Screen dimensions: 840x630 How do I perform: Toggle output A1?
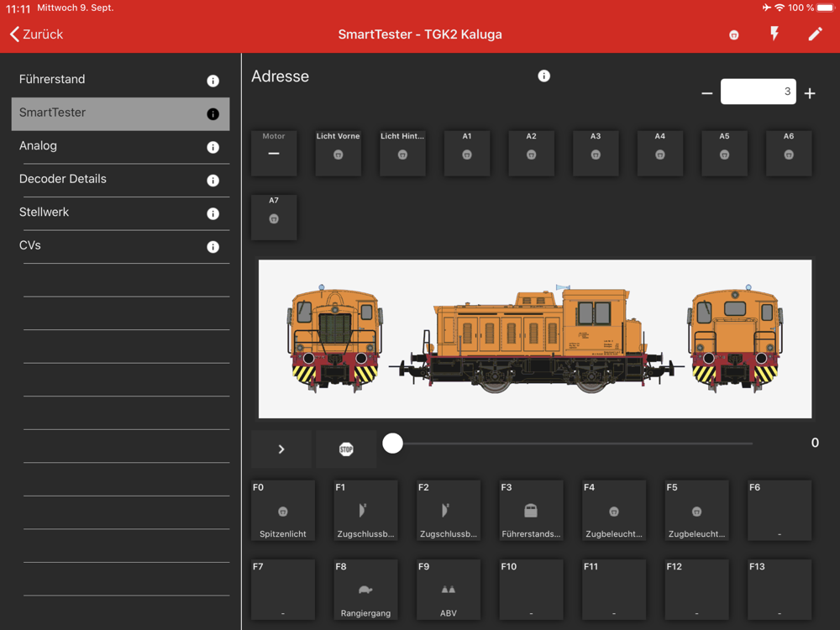[x=467, y=153]
